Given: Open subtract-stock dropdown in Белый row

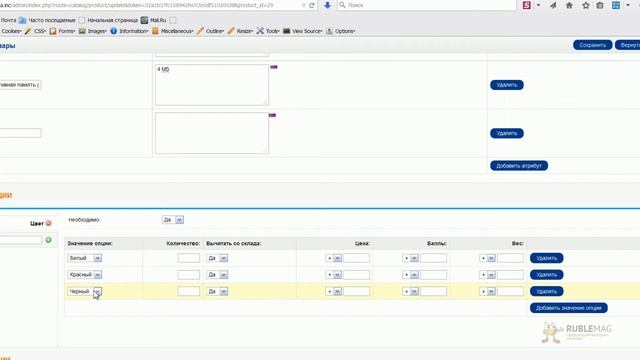Looking at the screenshot, I should coord(217,258).
